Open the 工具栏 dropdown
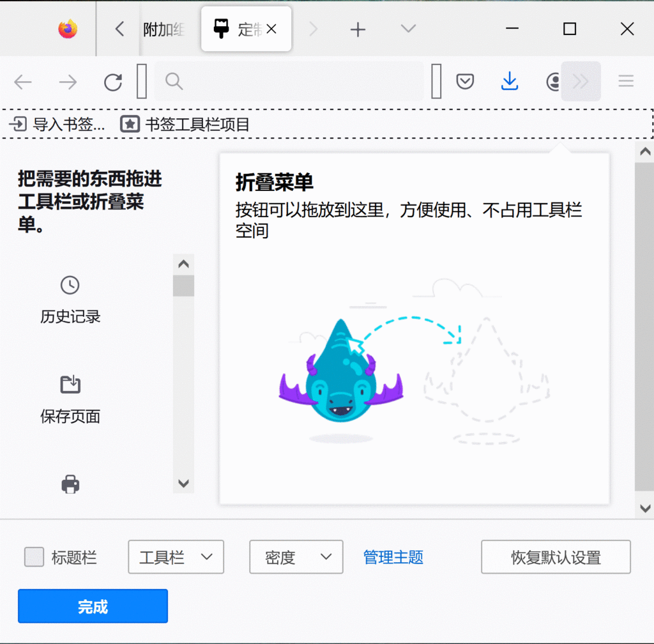 coord(176,557)
